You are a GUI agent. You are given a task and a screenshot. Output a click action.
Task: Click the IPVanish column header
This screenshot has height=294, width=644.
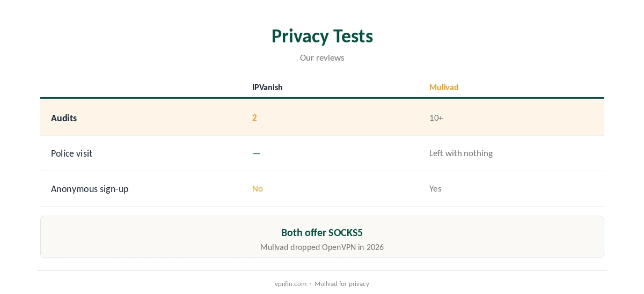coord(267,87)
